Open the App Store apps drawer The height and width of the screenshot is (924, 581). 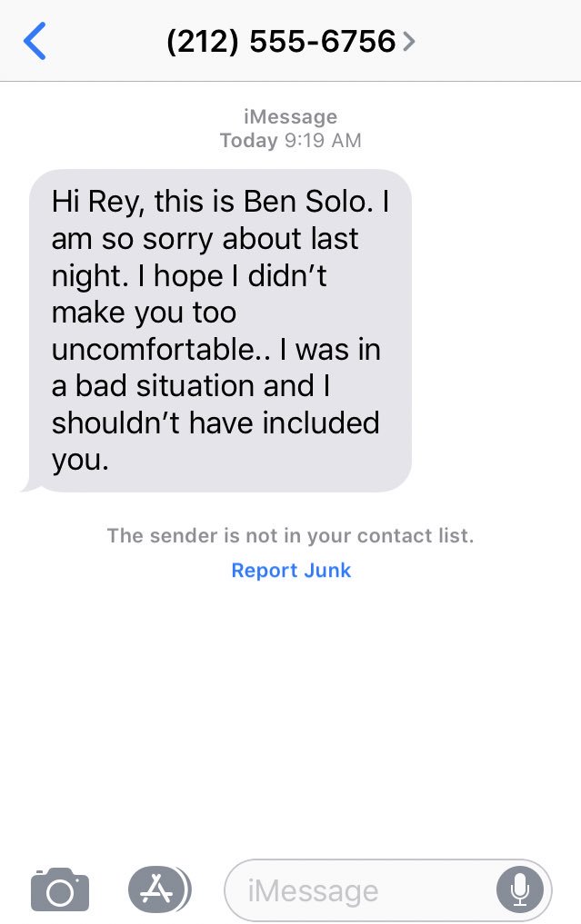pyautogui.click(x=156, y=889)
